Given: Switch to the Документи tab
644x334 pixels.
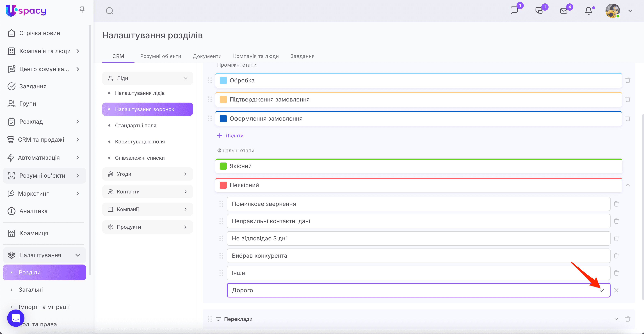Looking at the screenshot, I should [207, 56].
